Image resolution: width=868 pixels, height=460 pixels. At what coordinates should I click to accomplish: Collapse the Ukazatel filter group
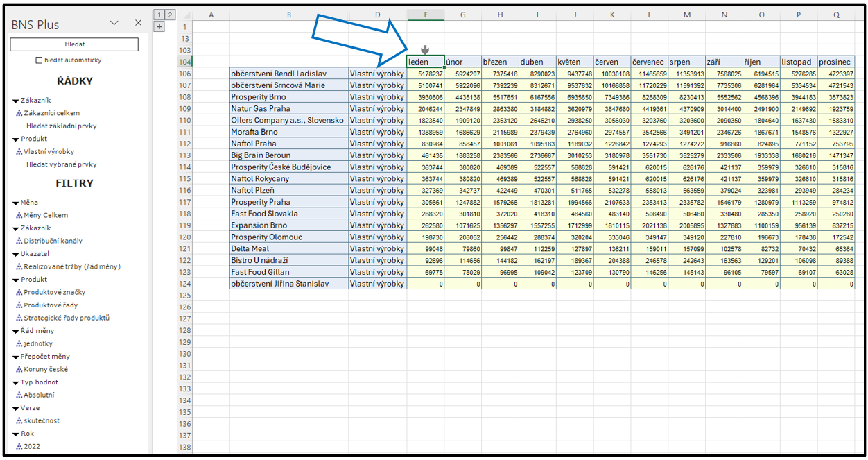point(15,255)
